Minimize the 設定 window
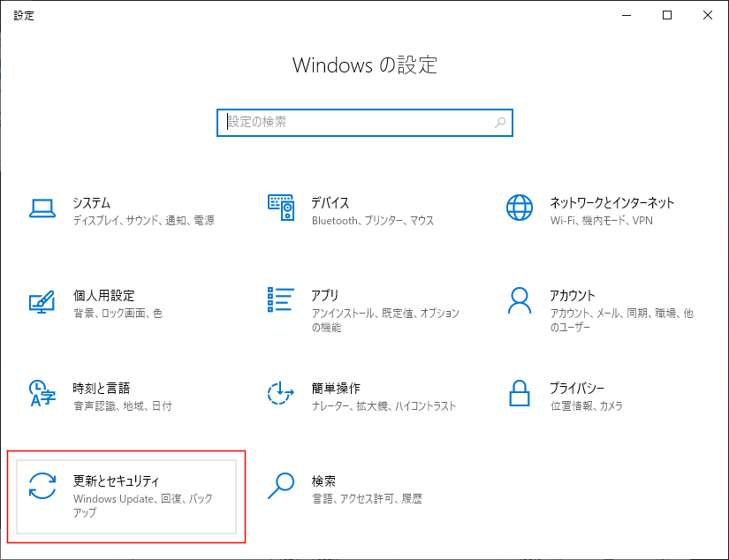 (x=626, y=15)
